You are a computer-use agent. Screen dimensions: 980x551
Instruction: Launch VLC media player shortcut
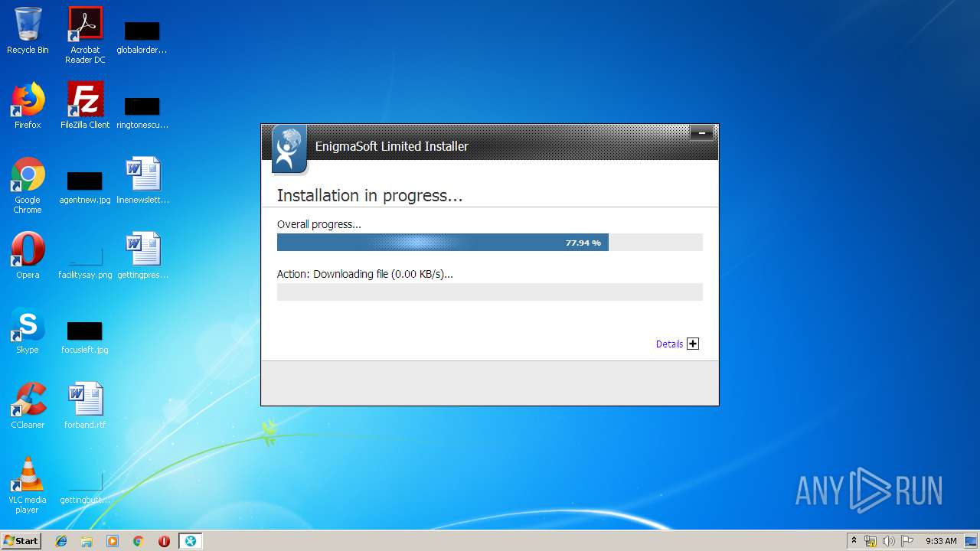[x=28, y=485]
